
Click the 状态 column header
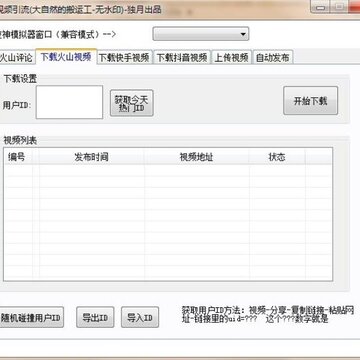tap(277, 157)
